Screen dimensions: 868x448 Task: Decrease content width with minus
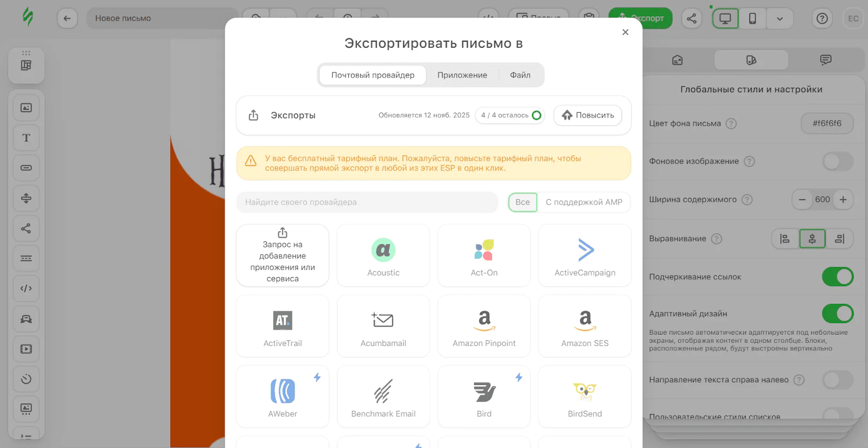click(x=802, y=200)
